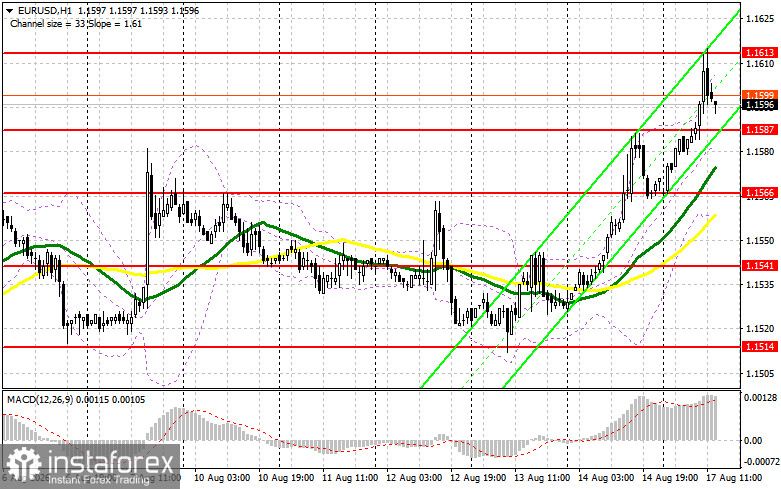Screen dimensions: 781x489
Task: Click the 1.1520 price scale value
Action: click(x=760, y=329)
